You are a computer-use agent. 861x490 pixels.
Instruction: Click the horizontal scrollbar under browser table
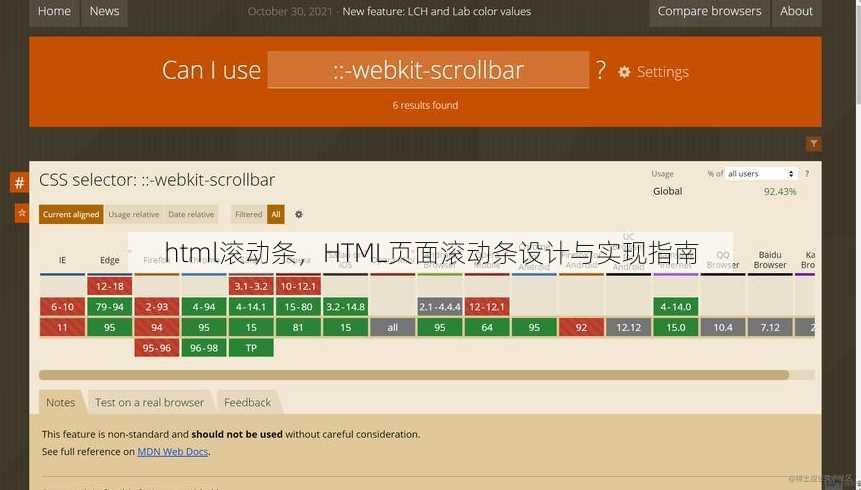(414, 375)
